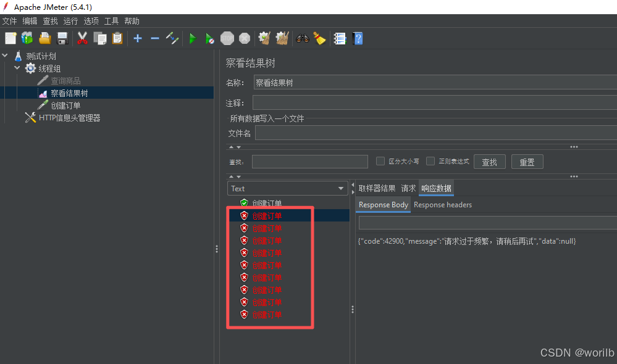Click the 查找 search text field

pyautogui.click(x=309, y=162)
